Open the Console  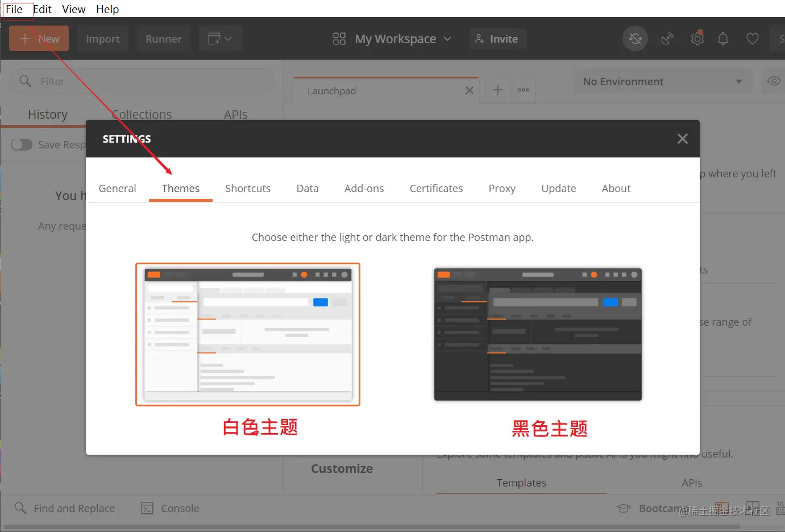[171, 508]
